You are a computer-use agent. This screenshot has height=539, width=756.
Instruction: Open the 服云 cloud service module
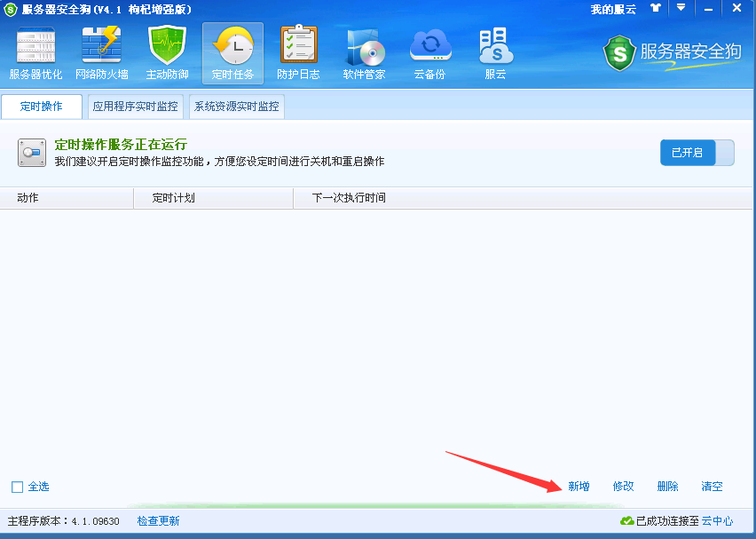[x=495, y=53]
